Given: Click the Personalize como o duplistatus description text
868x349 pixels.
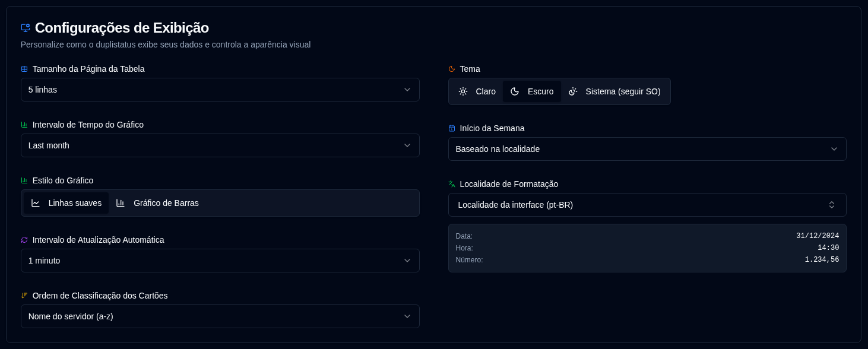Looking at the screenshot, I should (166, 45).
